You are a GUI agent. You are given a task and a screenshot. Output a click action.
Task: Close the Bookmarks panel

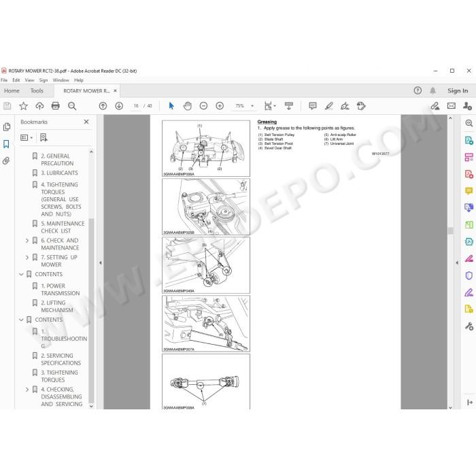pyautogui.click(x=86, y=122)
